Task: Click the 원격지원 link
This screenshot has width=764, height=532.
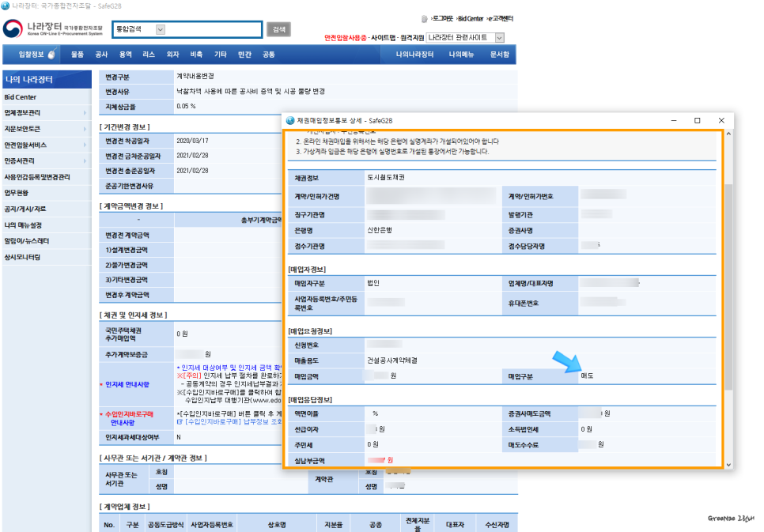Action: 412,37
